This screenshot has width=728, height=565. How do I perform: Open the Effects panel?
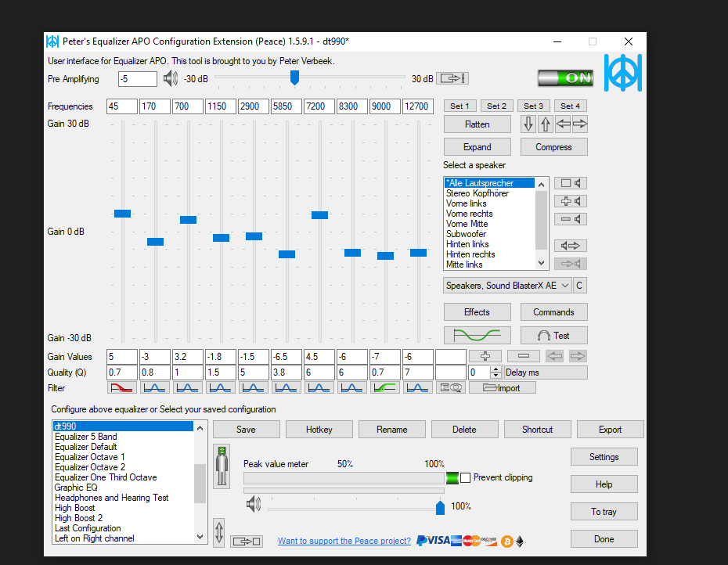478,312
